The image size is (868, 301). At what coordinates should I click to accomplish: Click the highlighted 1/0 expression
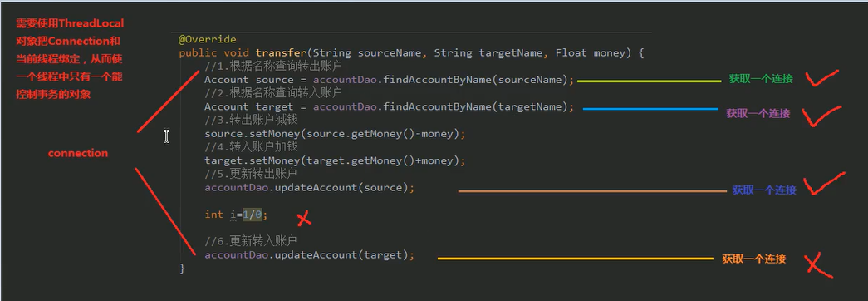(x=252, y=215)
